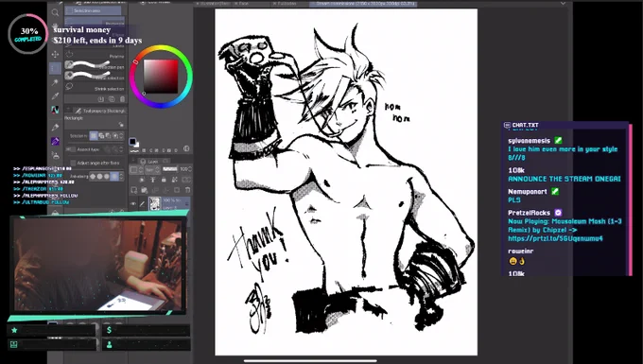This screenshot has width=643, height=364.
Task: Toggle Lock transparent pixels icon
Action: click(174, 180)
